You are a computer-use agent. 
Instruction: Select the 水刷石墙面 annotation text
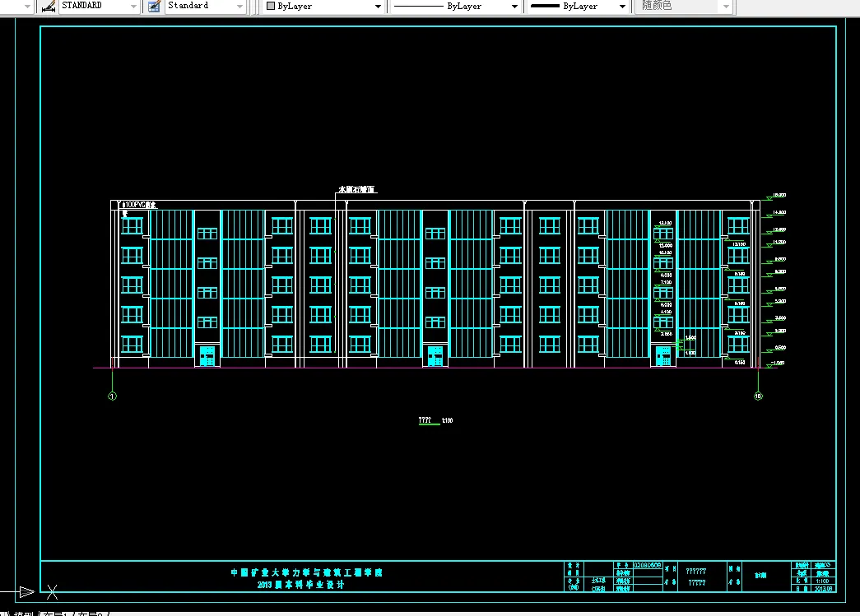[x=356, y=190]
